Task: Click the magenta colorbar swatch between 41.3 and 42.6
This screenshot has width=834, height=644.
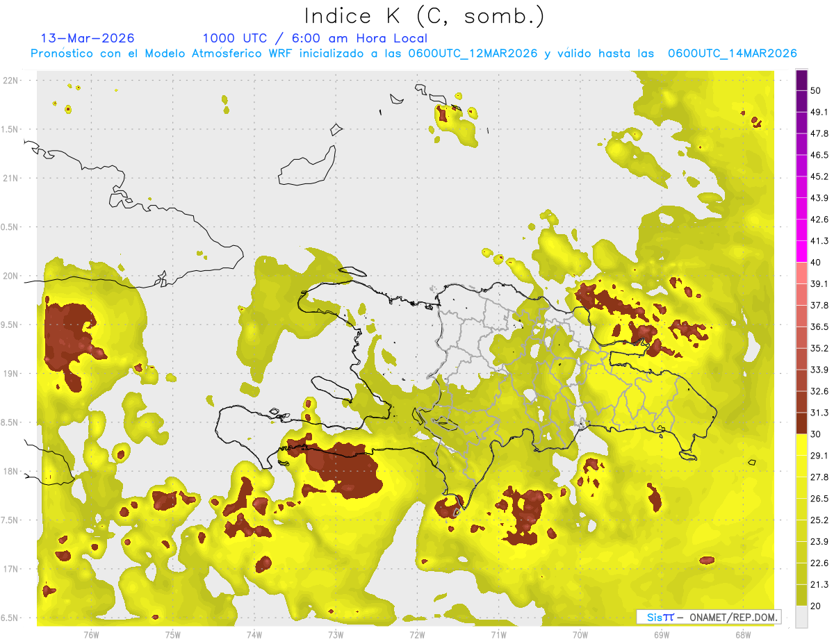Action: pyautogui.click(x=801, y=230)
